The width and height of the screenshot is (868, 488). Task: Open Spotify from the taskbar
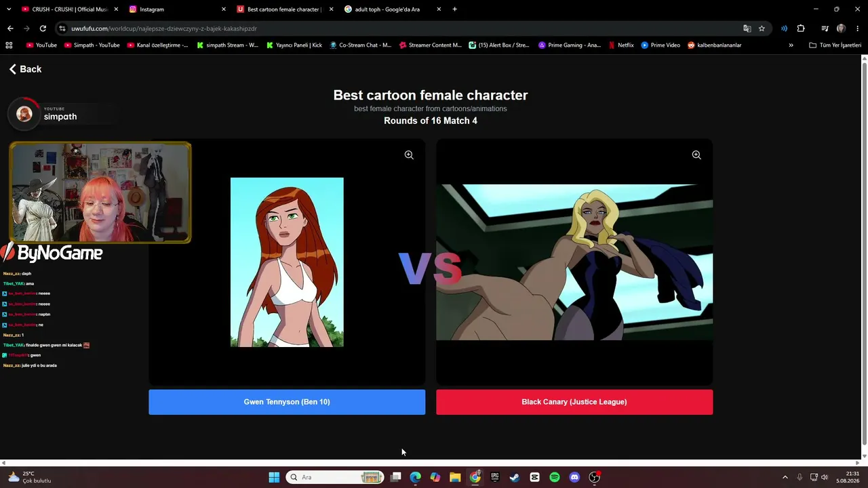coord(555,477)
